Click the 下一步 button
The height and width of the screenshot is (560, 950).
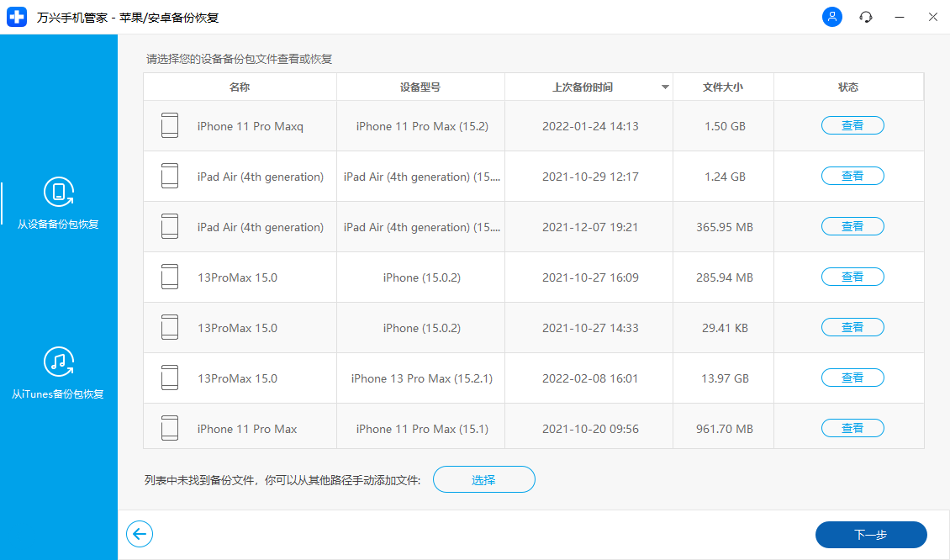pos(871,534)
